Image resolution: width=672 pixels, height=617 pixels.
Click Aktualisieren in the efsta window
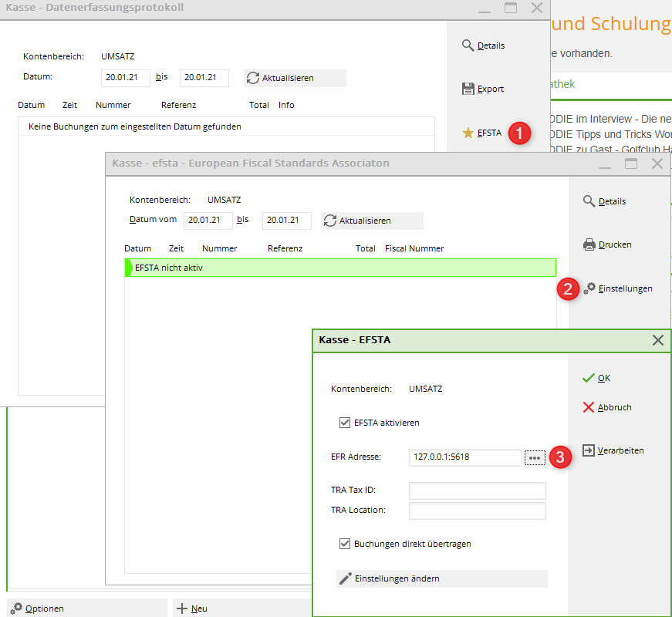(372, 221)
